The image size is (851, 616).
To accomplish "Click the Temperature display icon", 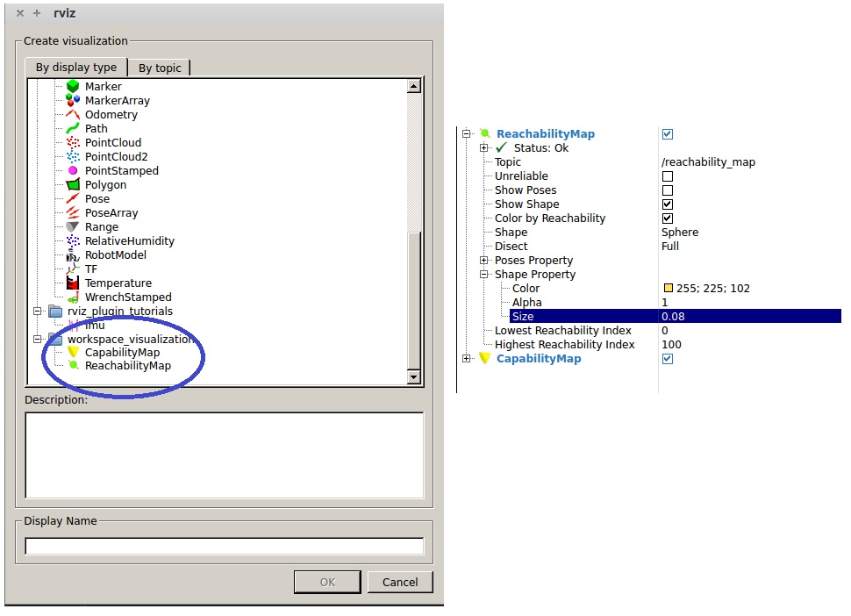I will pyautogui.click(x=74, y=283).
